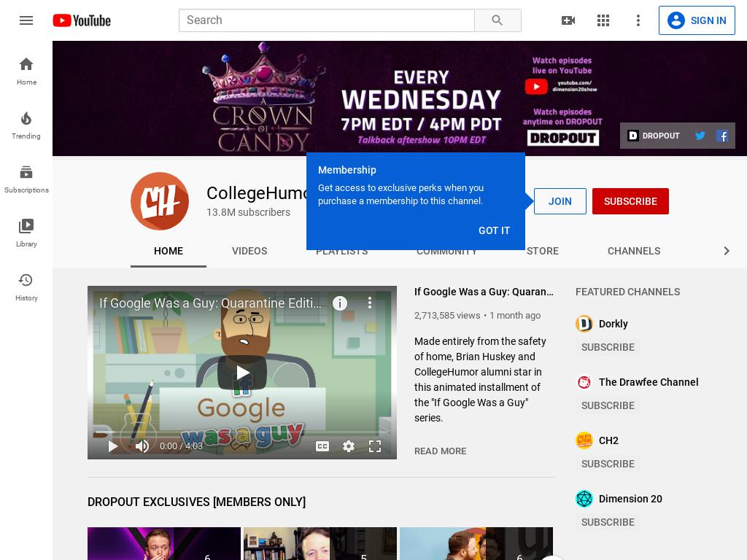Switch to the Videos tab

click(249, 251)
